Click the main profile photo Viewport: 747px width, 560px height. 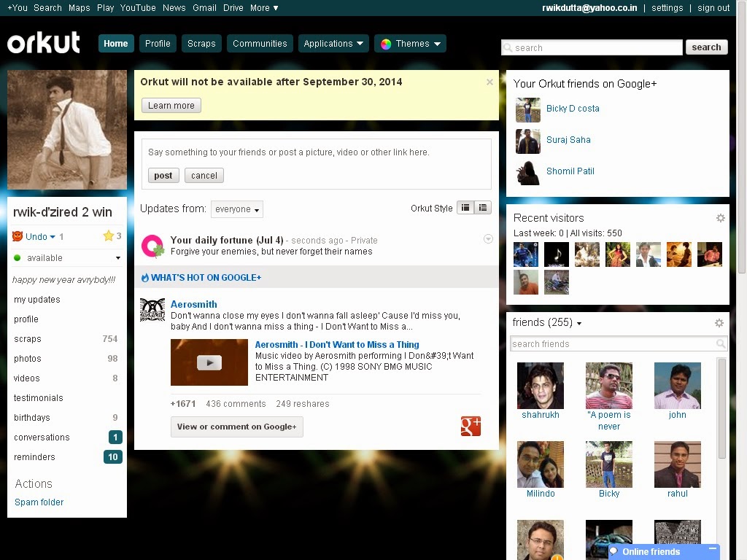pyautogui.click(x=67, y=130)
